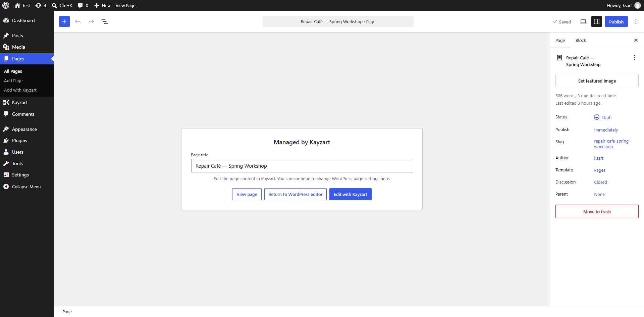Go to Users

coord(27,152)
